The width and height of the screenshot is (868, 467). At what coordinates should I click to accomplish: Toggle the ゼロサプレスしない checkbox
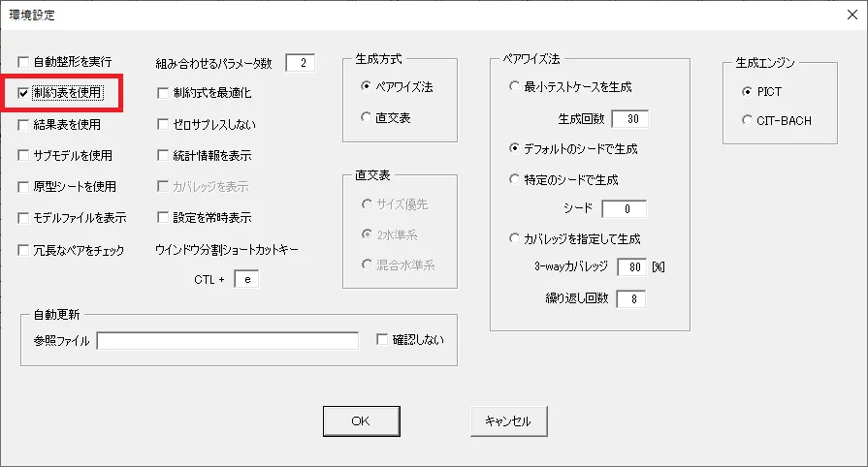pyautogui.click(x=163, y=124)
